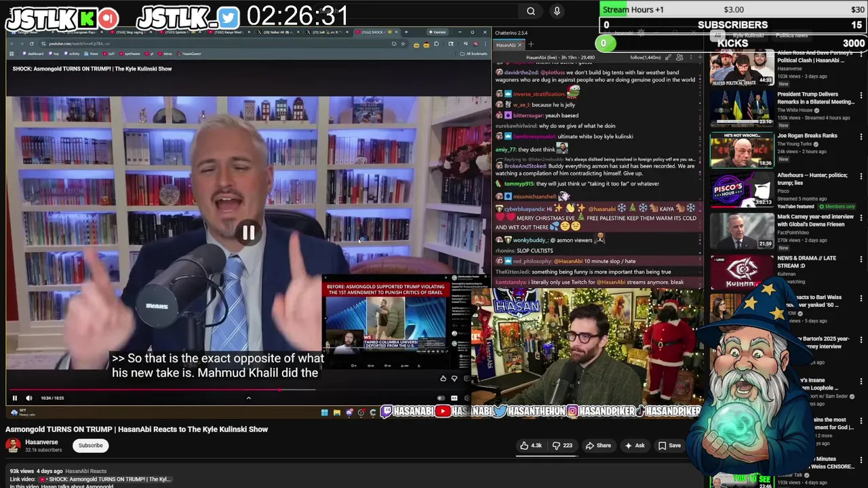Viewport: 868px width, 488px height.
Task: Click username davidrthe2nd in chat
Action: (x=521, y=72)
